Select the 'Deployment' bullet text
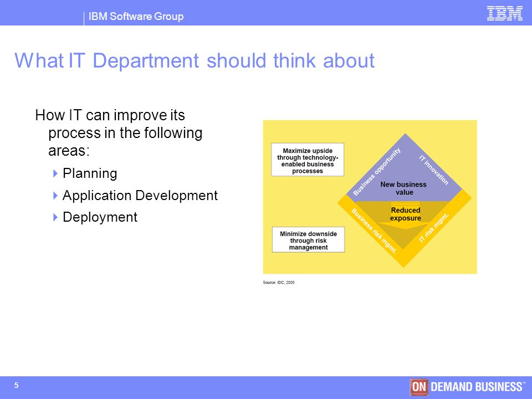 point(100,217)
